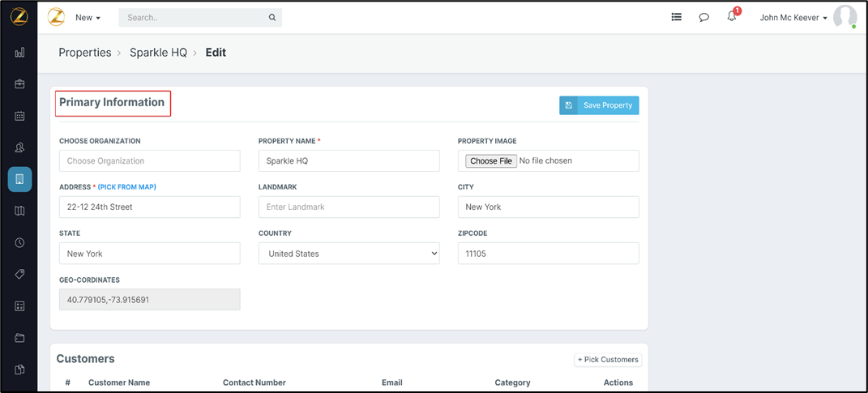Click the Customers section heading

[85, 359]
